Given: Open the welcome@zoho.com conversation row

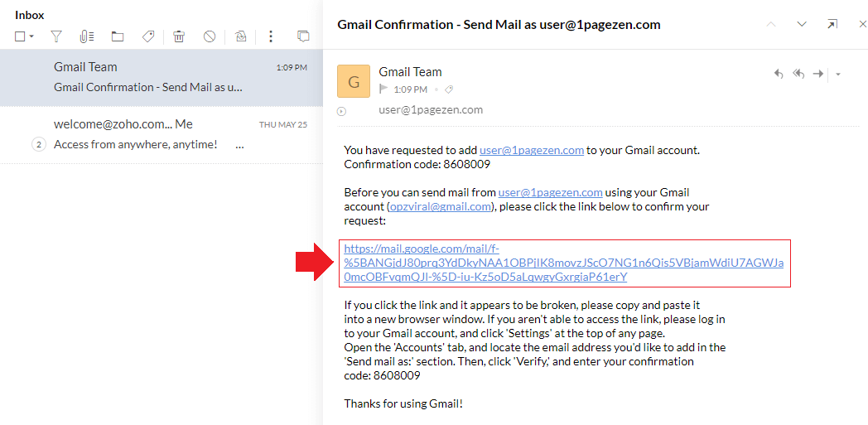Looking at the screenshot, I should point(161,135).
